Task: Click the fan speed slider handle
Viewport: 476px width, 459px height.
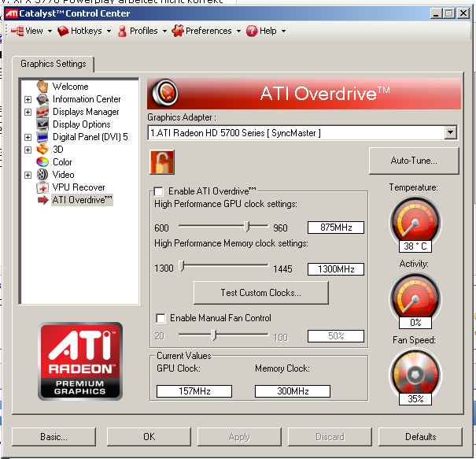Action: pos(214,335)
